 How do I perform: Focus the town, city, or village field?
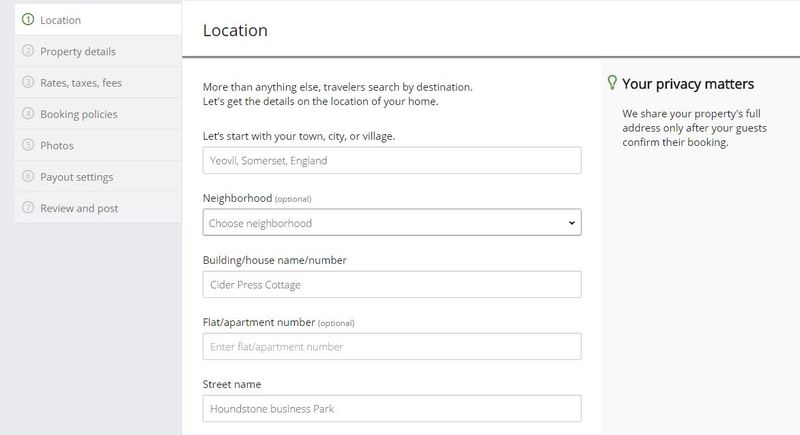point(392,160)
